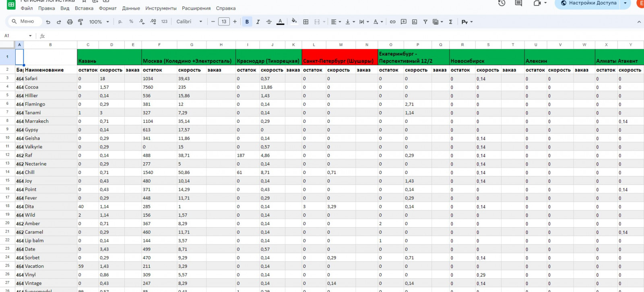
Task: Click the font size field showing 13
Action: pos(224,22)
